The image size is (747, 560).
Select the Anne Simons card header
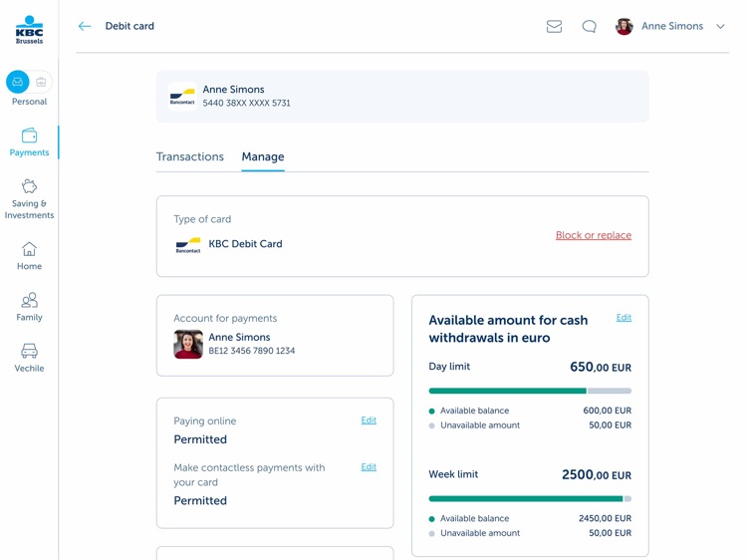pos(402,97)
